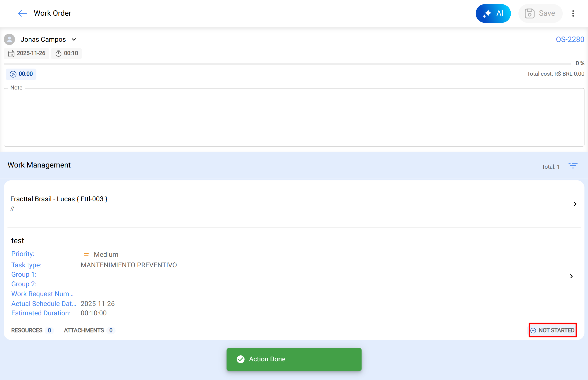Viewport: 588px width, 380px height.
Task: Expand Fracttal Brasil - Lucas asset chevron
Action: [575, 204]
